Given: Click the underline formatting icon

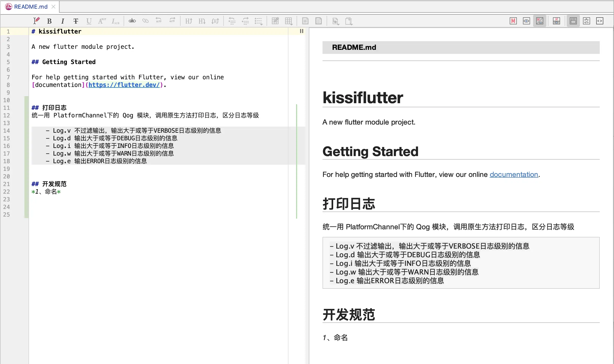Looking at the screenshot, I should click(89, 21).
